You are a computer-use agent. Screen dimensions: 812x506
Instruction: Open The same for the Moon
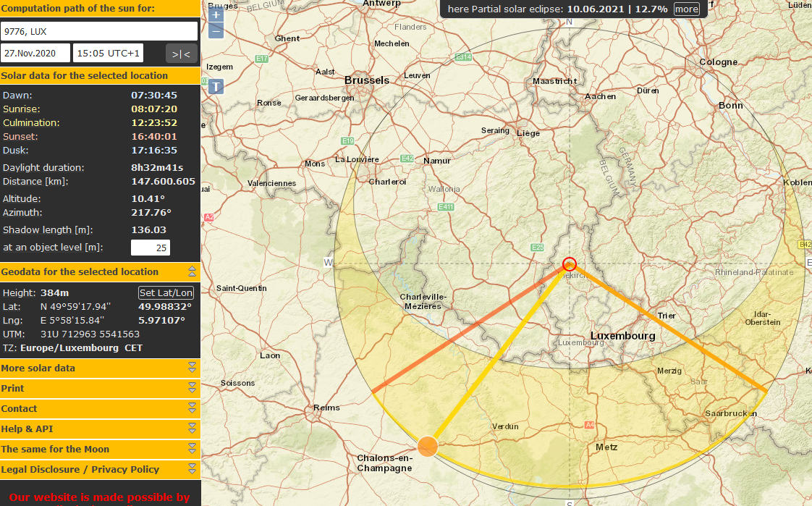pos(100,449)
